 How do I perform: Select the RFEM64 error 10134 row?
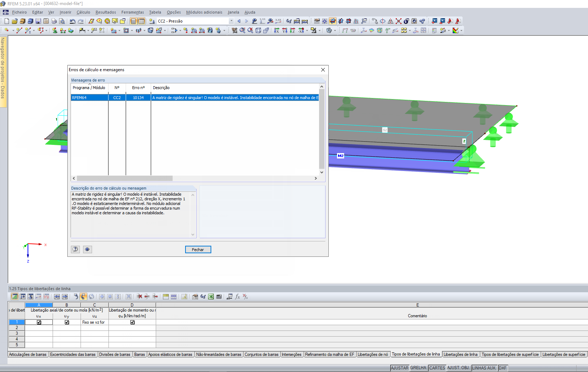(194, 98)
